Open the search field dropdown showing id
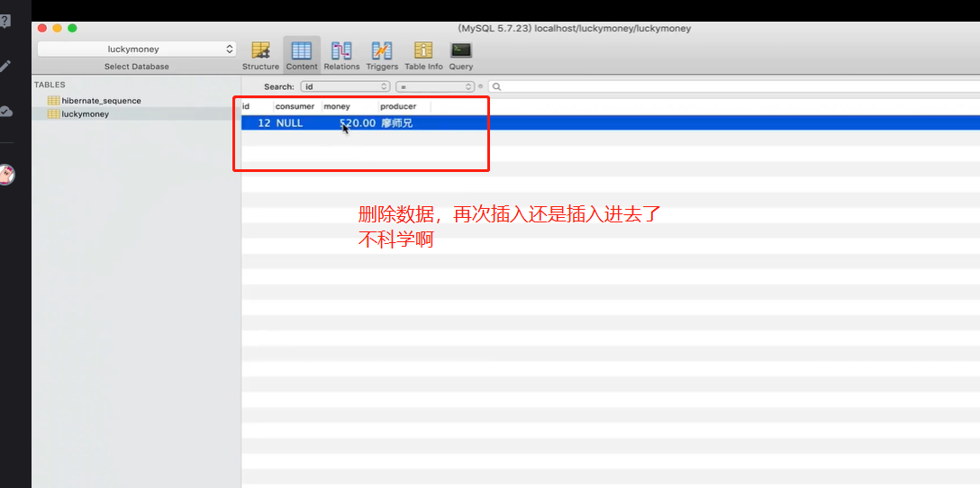The height and width of the screenshot is (488, 980). pyautogui.click(x=345, y=86)
